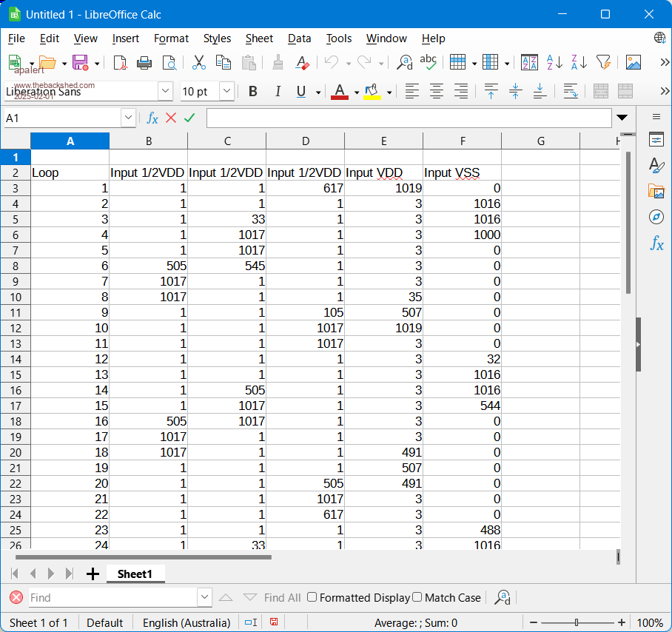Screen dimensions: 672x632
Task: Open the Navigator compass in sidebar
Action: 656,217
